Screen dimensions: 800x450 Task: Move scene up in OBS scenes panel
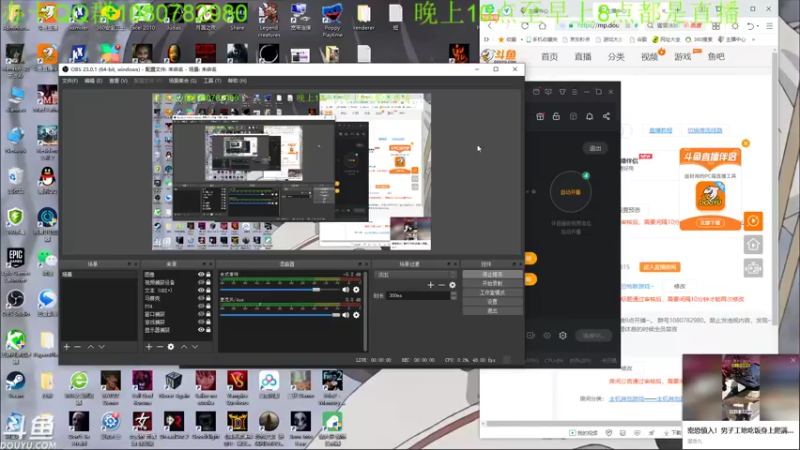tap(91, 346)
